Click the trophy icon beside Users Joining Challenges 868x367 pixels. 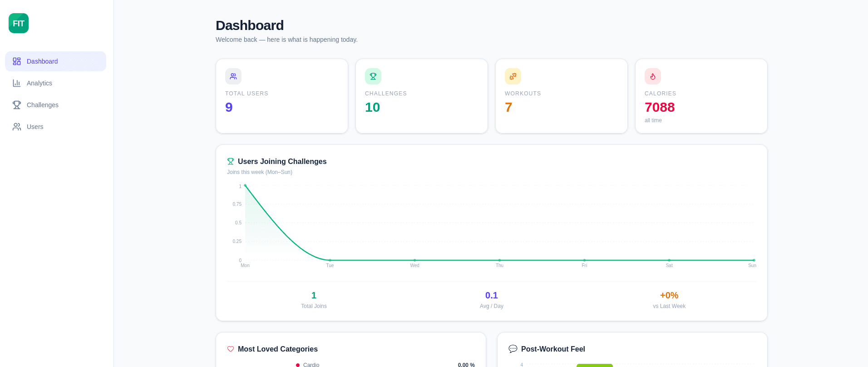coord(231,161)
